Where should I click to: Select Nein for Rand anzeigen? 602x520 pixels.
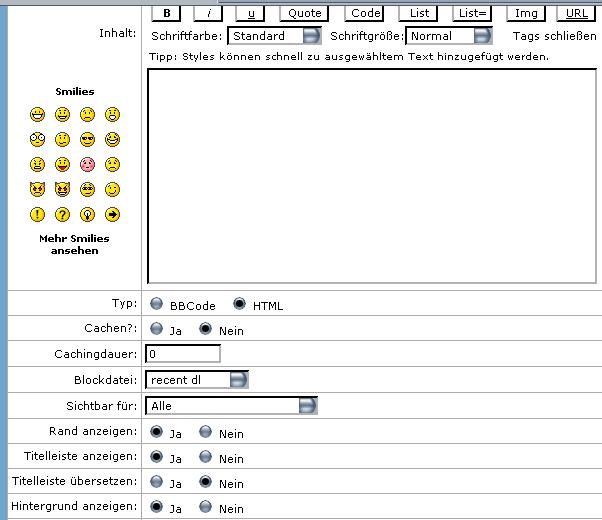205,432
